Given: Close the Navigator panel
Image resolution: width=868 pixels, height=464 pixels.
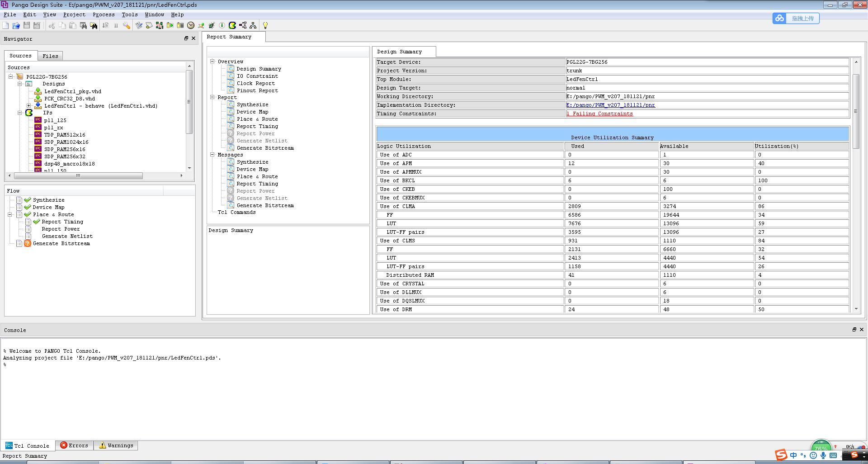Looking at the screenshot, I should click(193, 38).
